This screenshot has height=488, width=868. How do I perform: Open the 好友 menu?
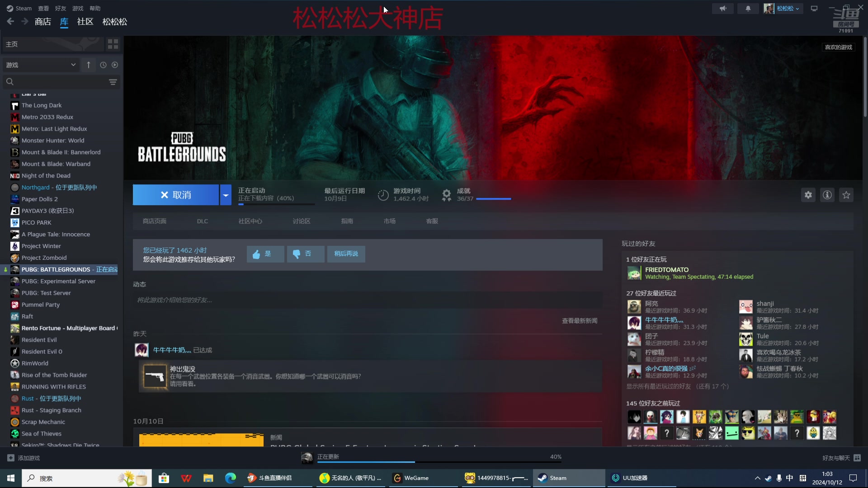coord(61,8)
